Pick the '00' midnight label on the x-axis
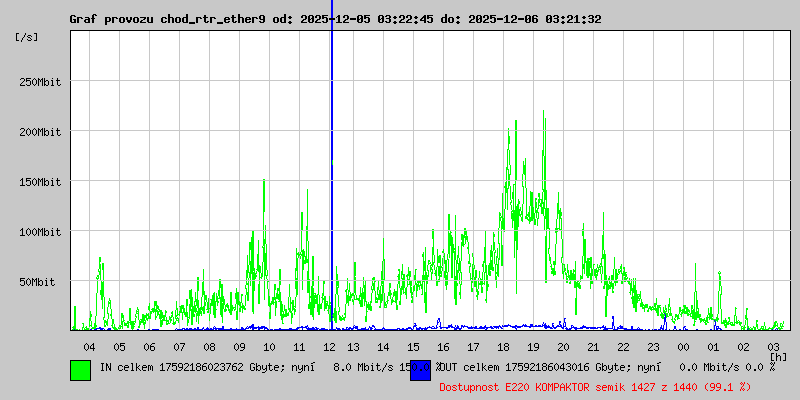Screen dimensions: 800x400 point(683,346)
